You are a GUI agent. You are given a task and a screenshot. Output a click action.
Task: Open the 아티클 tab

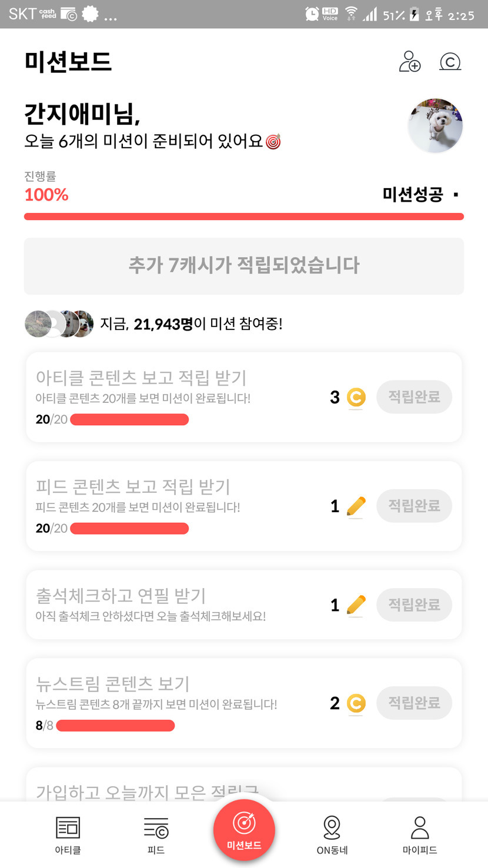click(x=68, y=834)
